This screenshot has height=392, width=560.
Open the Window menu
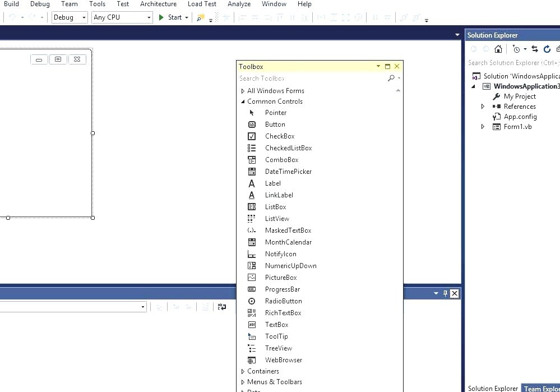[274, 4]
